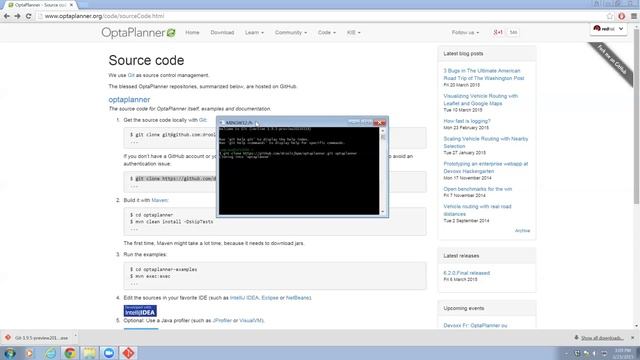Open the Code dropdown menu
This screenshot has height=360, width=640.
point(327,32)
